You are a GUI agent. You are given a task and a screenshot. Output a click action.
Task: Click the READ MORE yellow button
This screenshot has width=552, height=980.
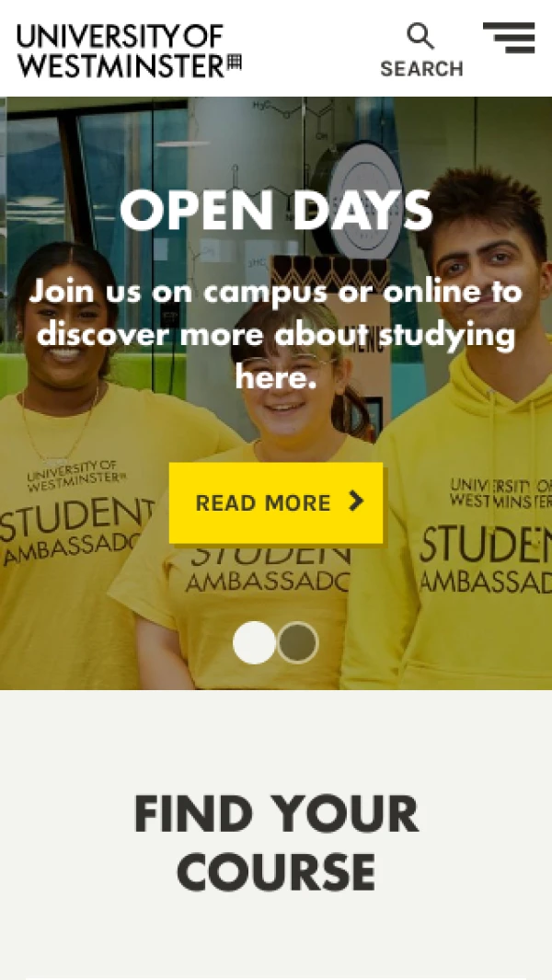tap(276, 503)
